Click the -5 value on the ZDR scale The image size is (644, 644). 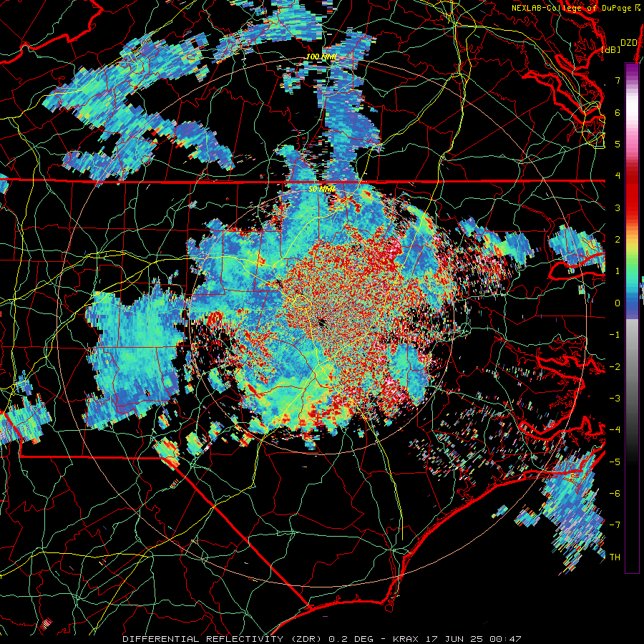pos(615,462)
